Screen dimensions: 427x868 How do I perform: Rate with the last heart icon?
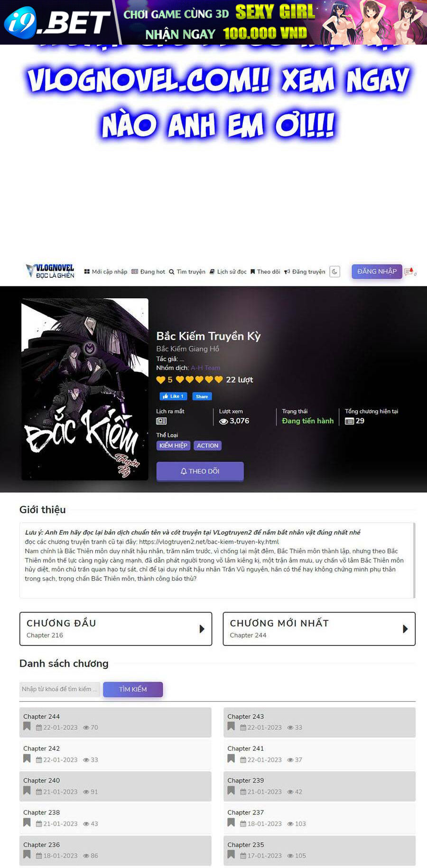tap(219, 379)
